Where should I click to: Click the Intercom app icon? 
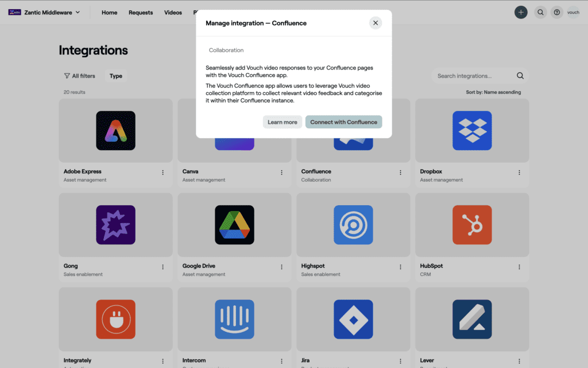click(x=234, y=319)
